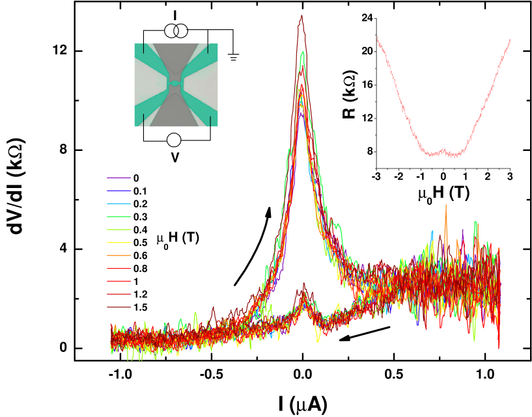The image size is (532, 417).
Task: Click the leftward sweep arrow near the bottom
Action: tap(365, 334)
